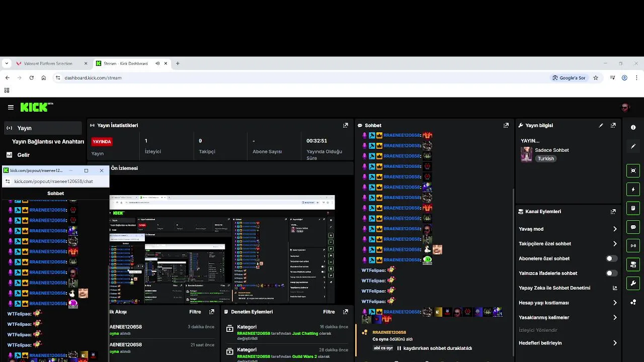The image size is (644, 362).
Task: Bookmark this page with the star icon
Action: tap(596, 78)
